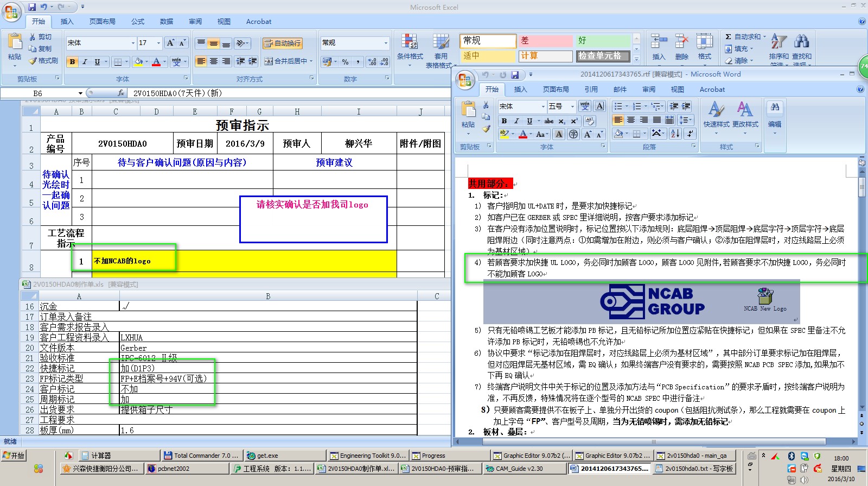The height and width of the screenshot is (486, 868).
Task: Click Excel comma style icon
Action: [358, 62]
